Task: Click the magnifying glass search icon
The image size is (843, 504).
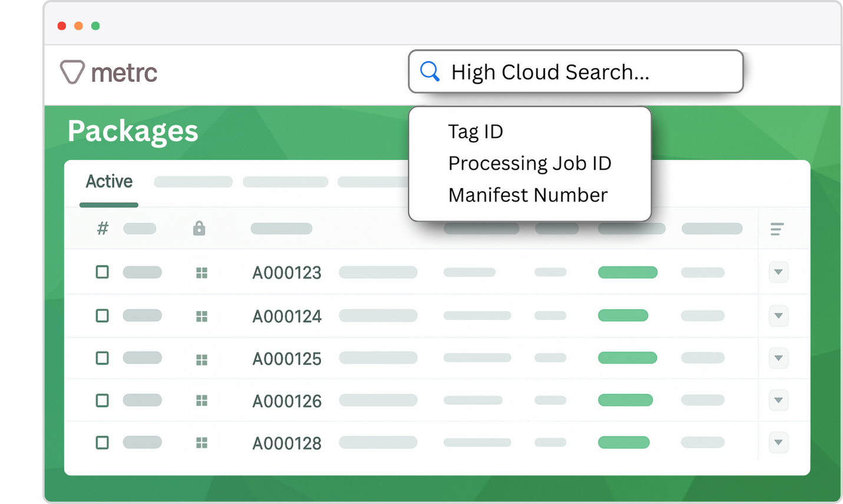Action: point(430,72)
